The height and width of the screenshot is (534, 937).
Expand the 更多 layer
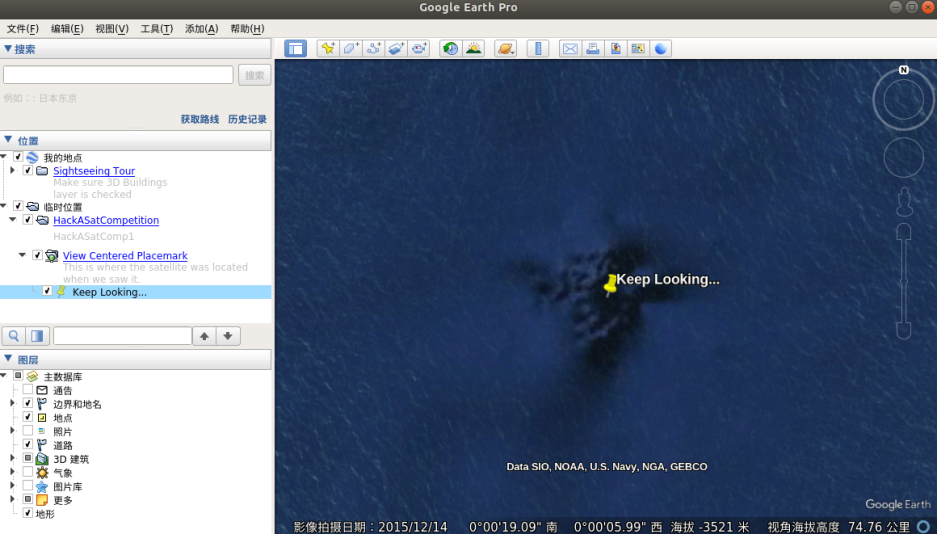(x=12, y=499)
